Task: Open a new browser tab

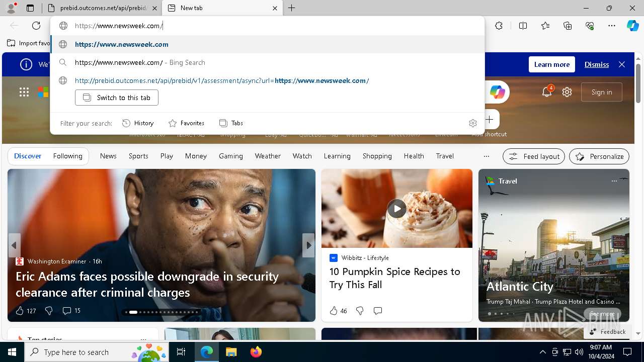Action: click(292, 8)
